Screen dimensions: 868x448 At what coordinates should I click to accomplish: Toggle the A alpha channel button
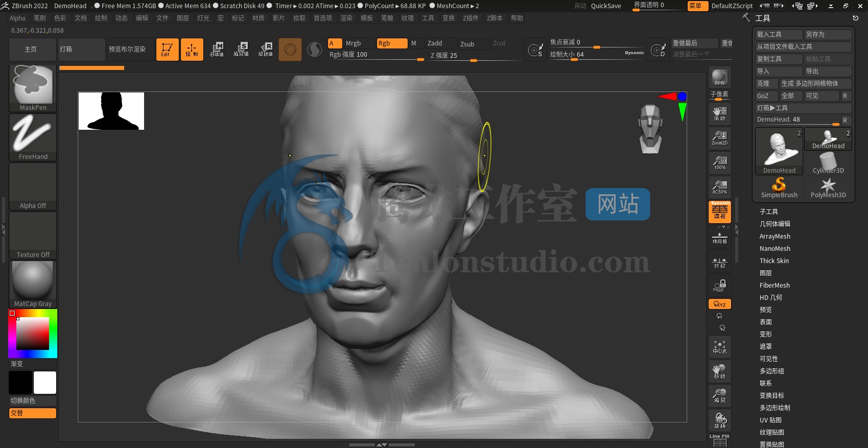[x=335, y=43]
